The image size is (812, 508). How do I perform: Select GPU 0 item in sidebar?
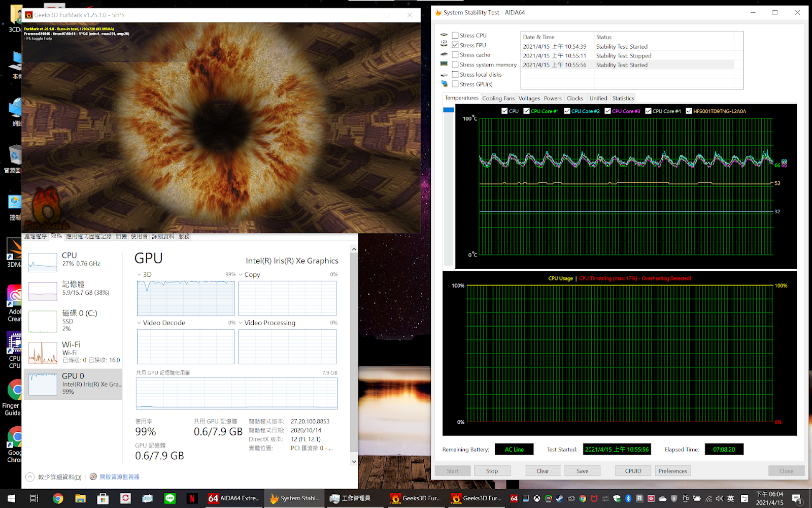coord(73,384)
